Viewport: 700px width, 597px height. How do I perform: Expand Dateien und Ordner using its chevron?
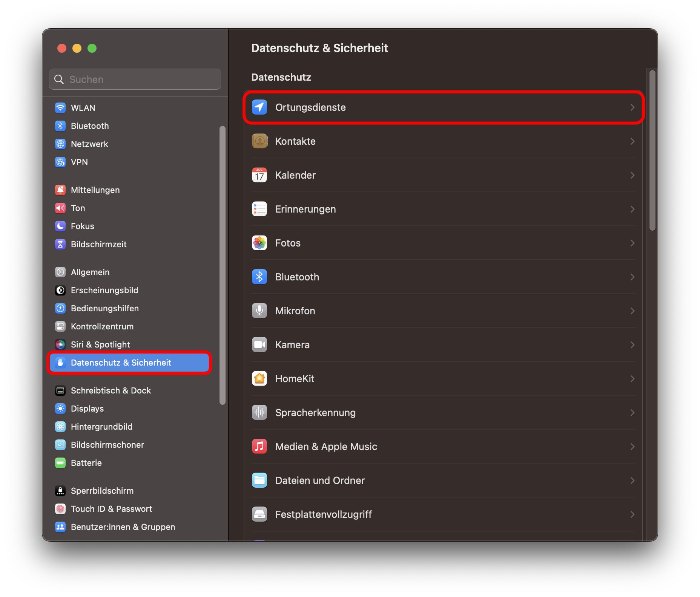click(632, 481)
